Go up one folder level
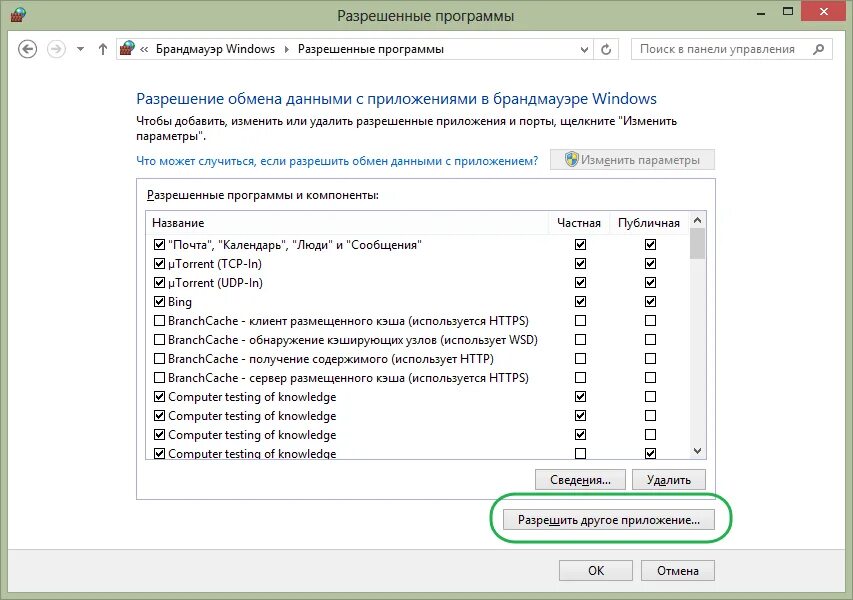Image resolution: width=853 pixels, height=600 pixels. point(103,49)
